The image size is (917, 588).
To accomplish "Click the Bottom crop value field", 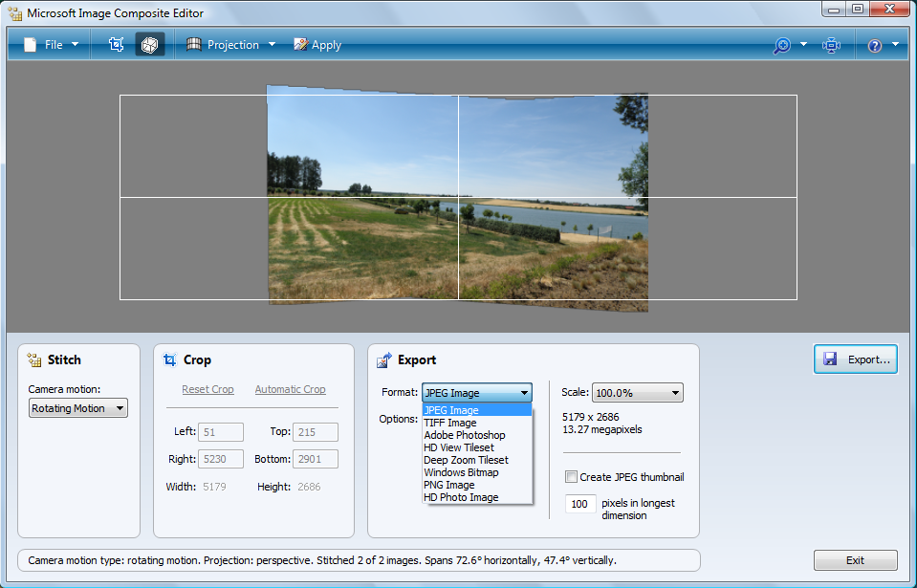I will coord(316,459).
